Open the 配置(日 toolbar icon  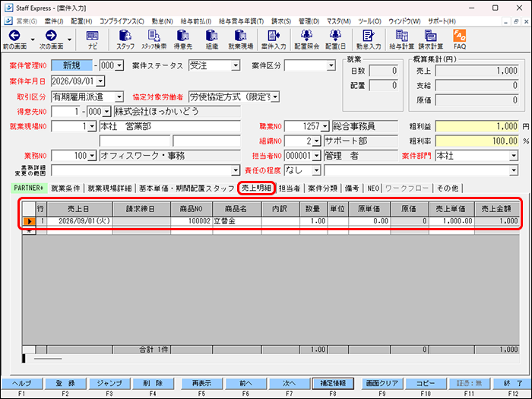tap(335, 40)
